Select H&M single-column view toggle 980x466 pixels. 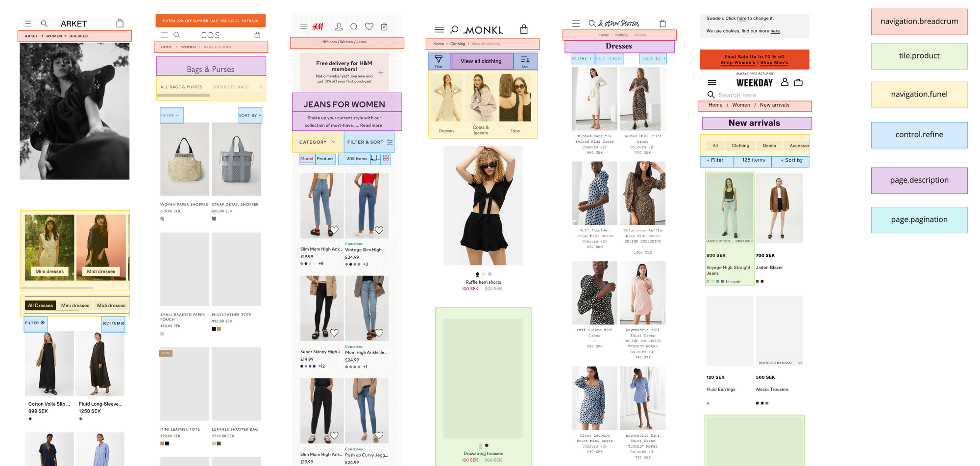(x=374, y=158)
